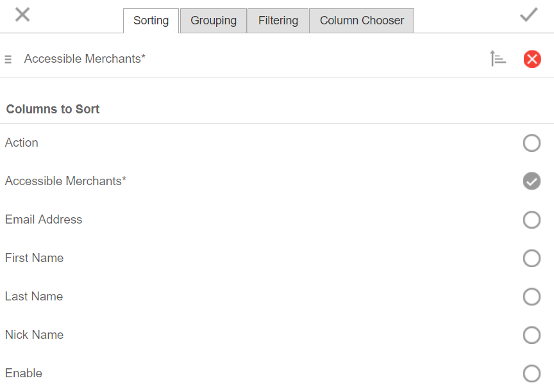Viewport: 554px width, 392px height.
Task: Confirm changes with the checkmark icon
Action: click(529, 15)
